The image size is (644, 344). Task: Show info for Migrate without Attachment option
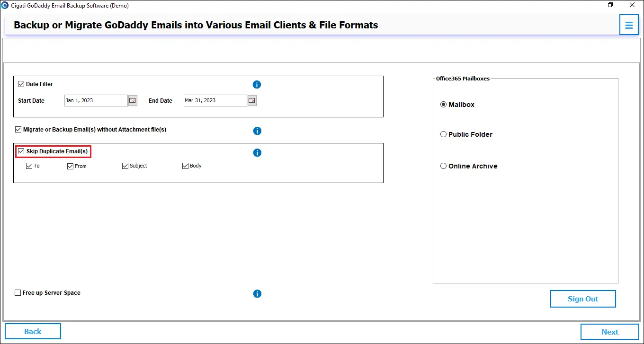pyautogui.click(x=257, y=131)
